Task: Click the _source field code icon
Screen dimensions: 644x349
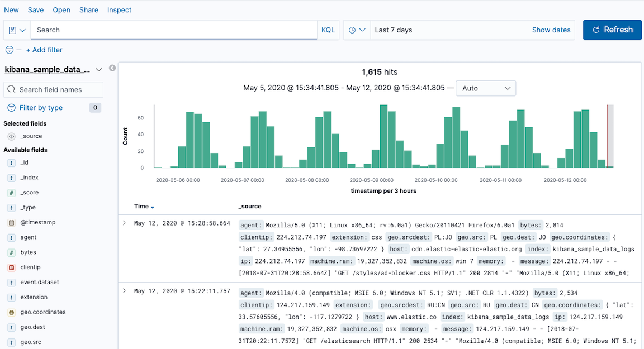Action: tap(11, 136)
